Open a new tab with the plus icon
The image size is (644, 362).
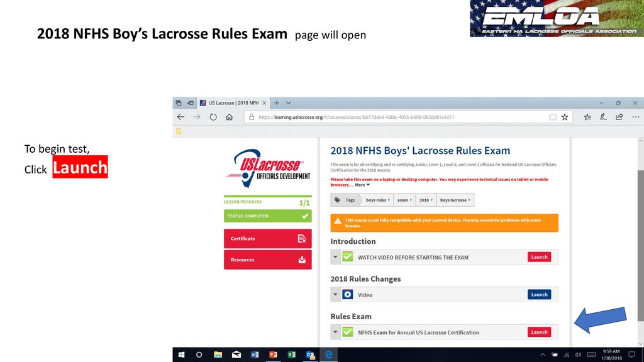click(x=277, y=103)
